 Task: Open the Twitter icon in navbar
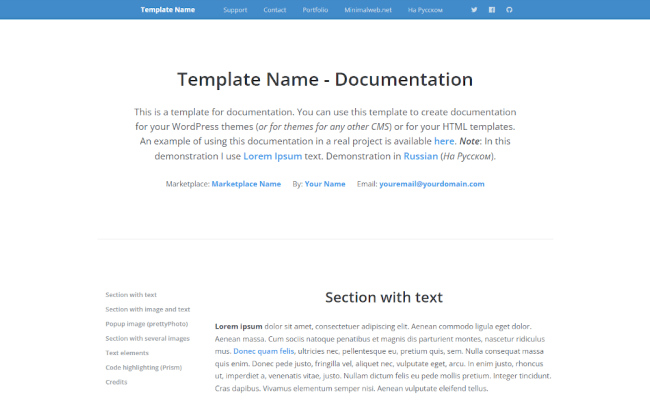474,10
